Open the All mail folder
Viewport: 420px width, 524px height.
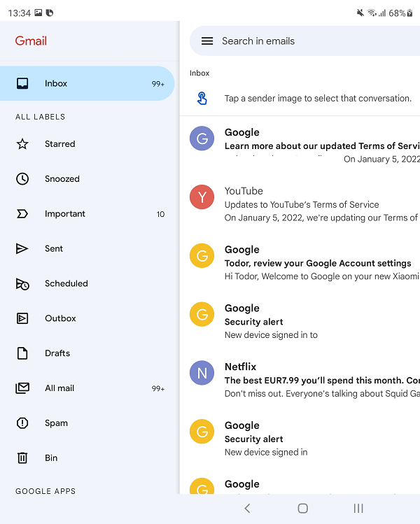click(x=87, y=388)
